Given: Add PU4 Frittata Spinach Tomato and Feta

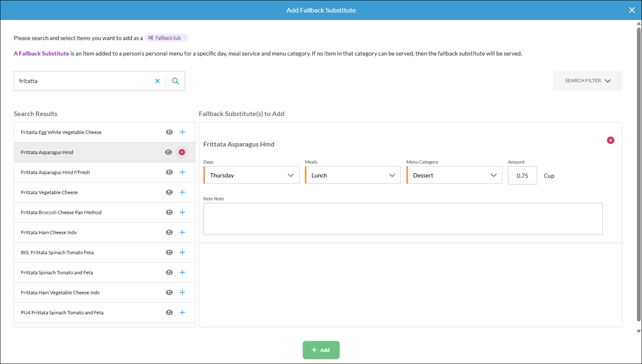Looking at the screenshot, I should 182,313.
